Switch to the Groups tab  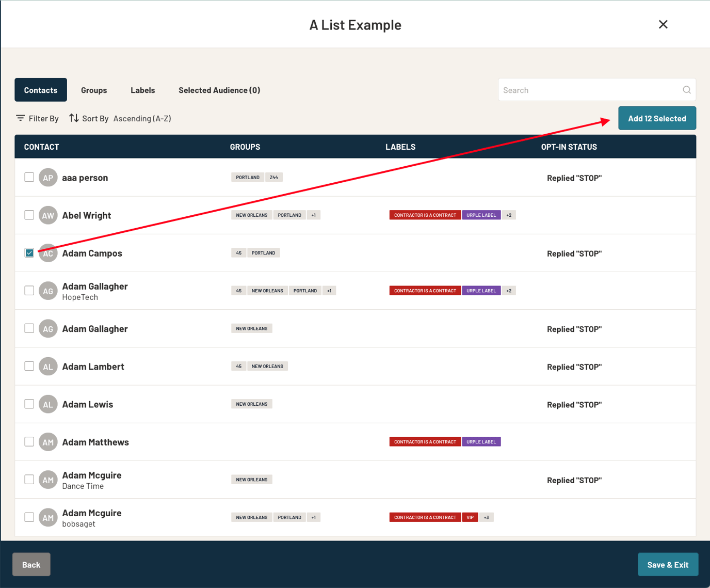(x=94, y=90)
